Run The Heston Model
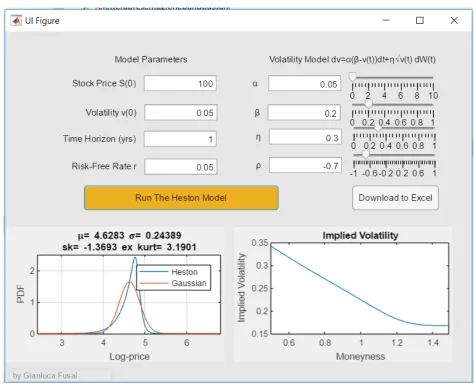This screenshot has height=384, width=475. click(181, 198)
